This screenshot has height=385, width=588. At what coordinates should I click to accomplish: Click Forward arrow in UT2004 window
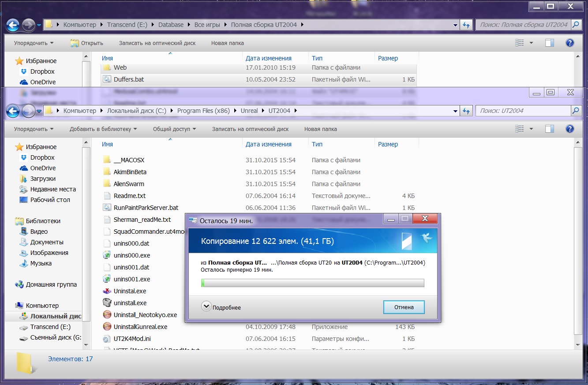(x=29, y=111)
